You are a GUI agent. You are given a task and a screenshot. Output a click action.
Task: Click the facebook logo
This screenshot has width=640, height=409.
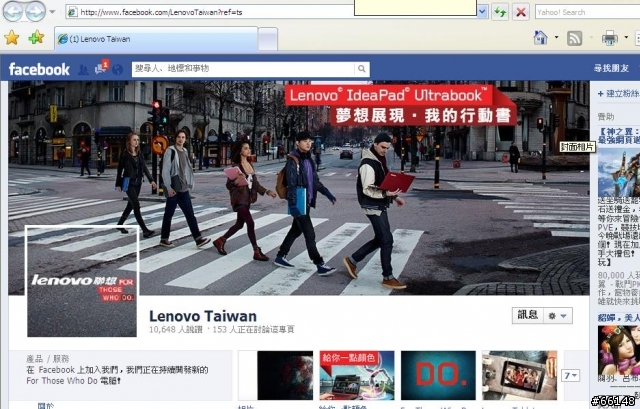39,69
